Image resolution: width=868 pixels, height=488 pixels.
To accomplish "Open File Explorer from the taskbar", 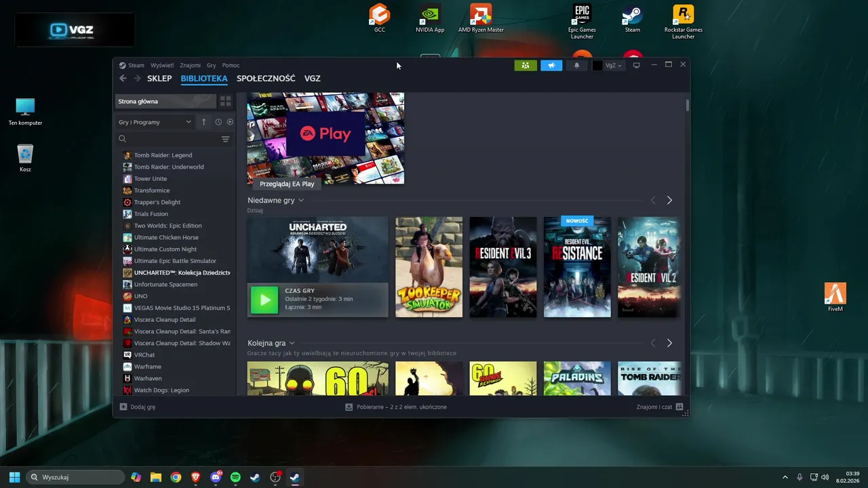I will 156,477.
